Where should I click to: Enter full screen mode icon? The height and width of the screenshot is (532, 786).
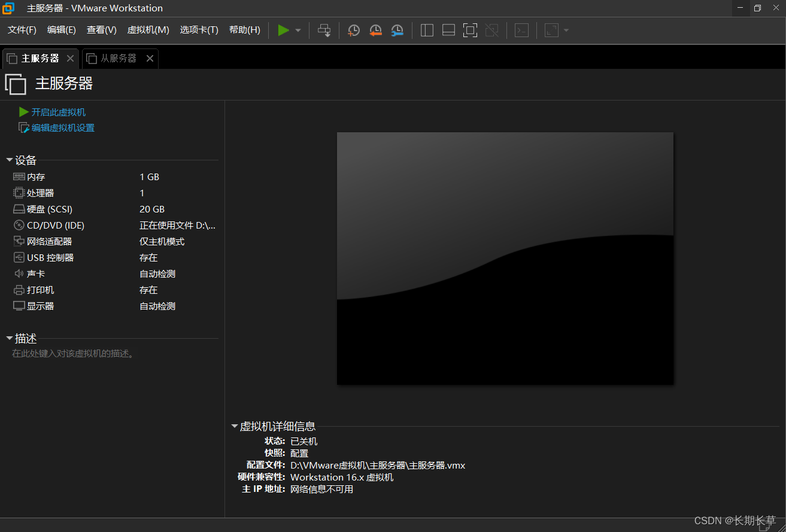point(470,30)
